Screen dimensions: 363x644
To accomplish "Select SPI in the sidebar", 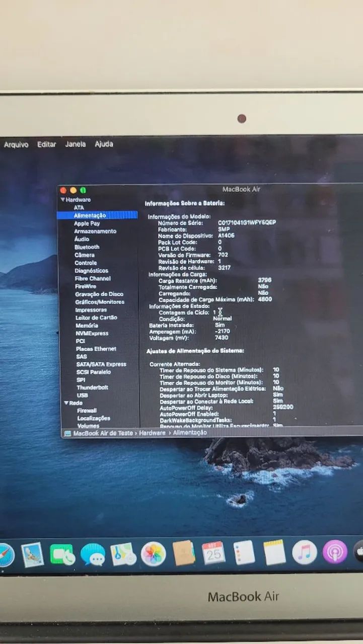I will click(x=81, y=380).
